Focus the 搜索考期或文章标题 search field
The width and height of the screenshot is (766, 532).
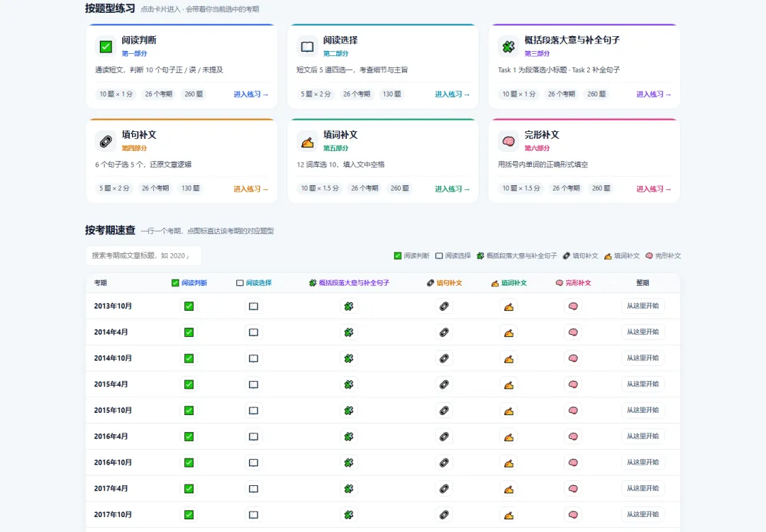tap(143, 255)
